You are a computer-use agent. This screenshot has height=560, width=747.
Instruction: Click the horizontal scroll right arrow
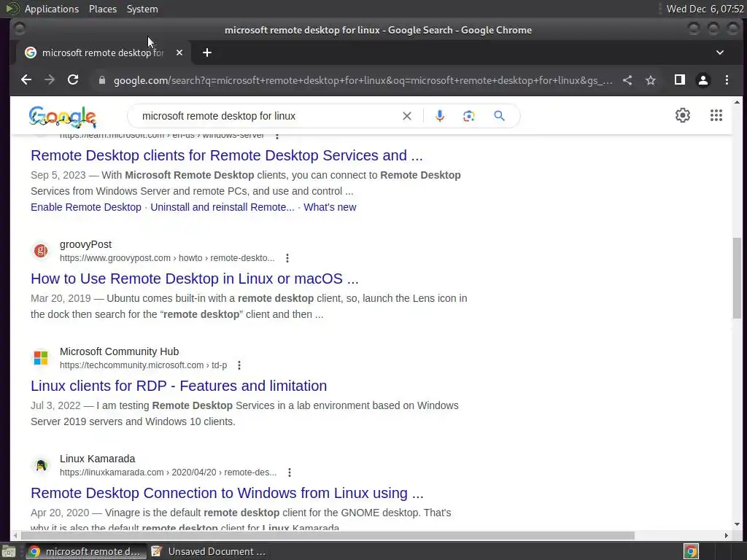(x=727, y=536)
